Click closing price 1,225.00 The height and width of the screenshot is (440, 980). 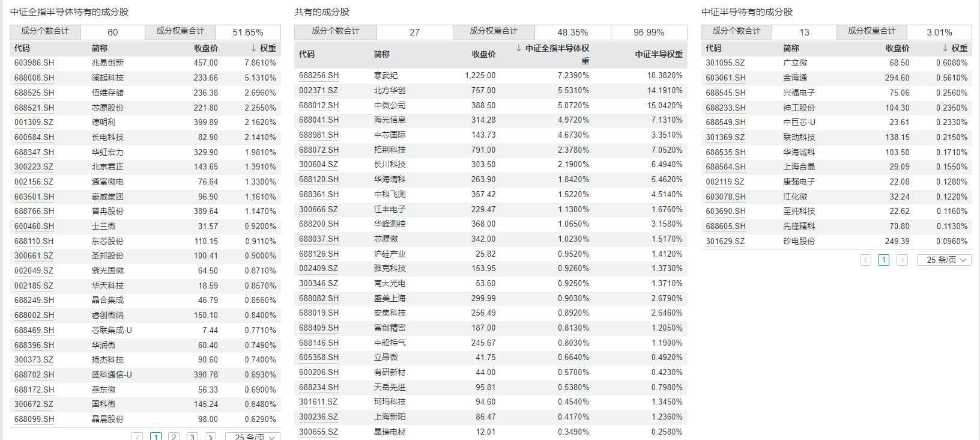pyautogui.click(x=480, y=75)
